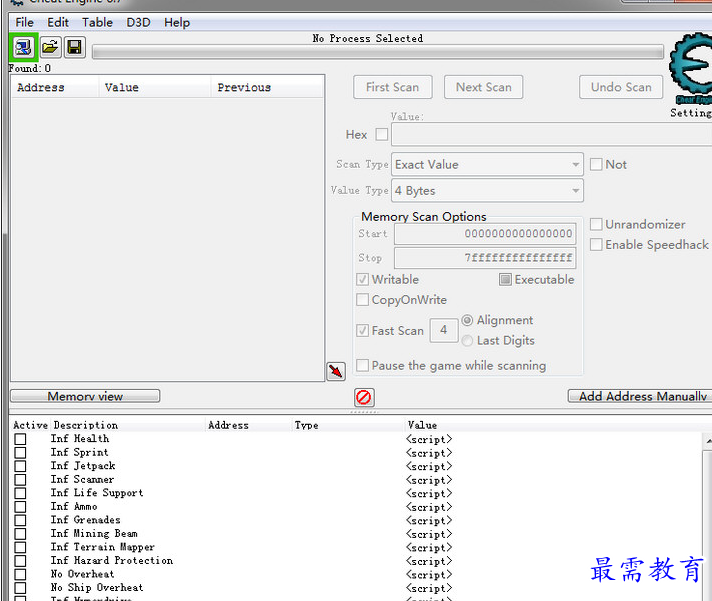
Task: Click the Value column header in results
Action: [155, 87]
